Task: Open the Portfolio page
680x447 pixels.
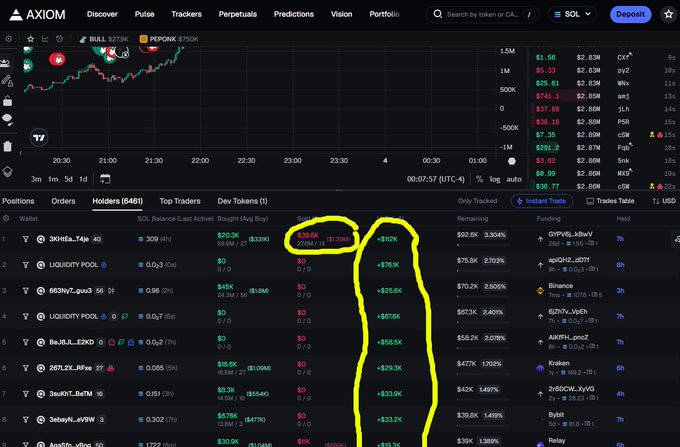Action: (384, 14)
